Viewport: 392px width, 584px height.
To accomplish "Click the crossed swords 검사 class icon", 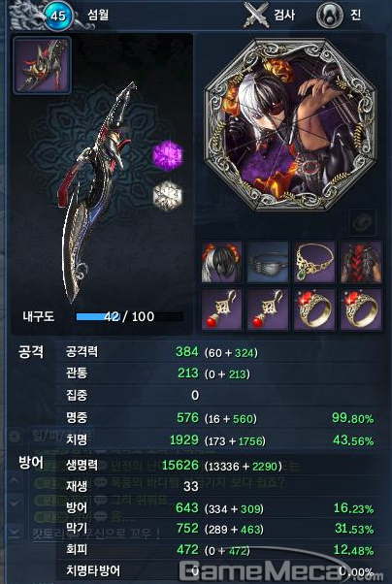I will click(256, 15).
